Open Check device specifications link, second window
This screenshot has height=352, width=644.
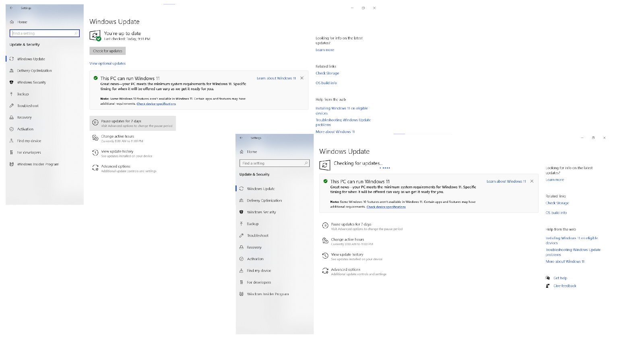point(386,207)
